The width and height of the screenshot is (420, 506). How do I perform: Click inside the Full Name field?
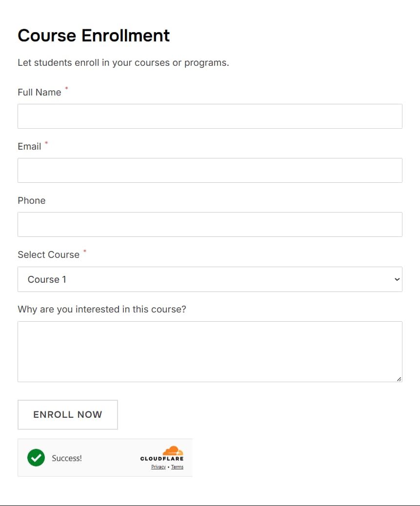(210, 116)
